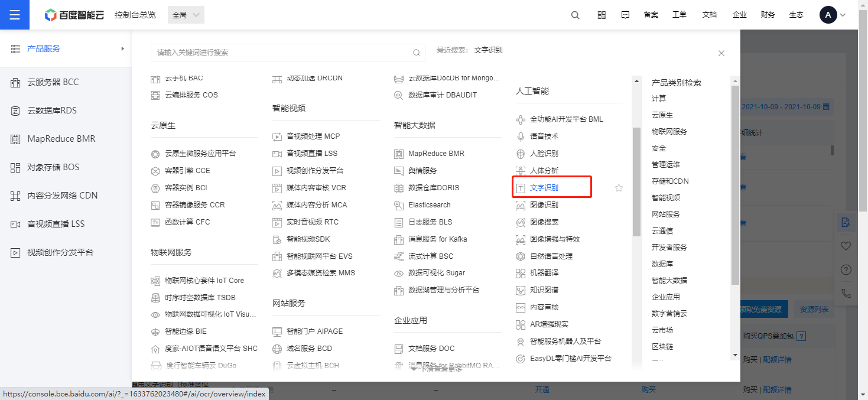This screenshot has width=868, height=400.
Task: Click the product search input field
Action: [x=287, y=53]
